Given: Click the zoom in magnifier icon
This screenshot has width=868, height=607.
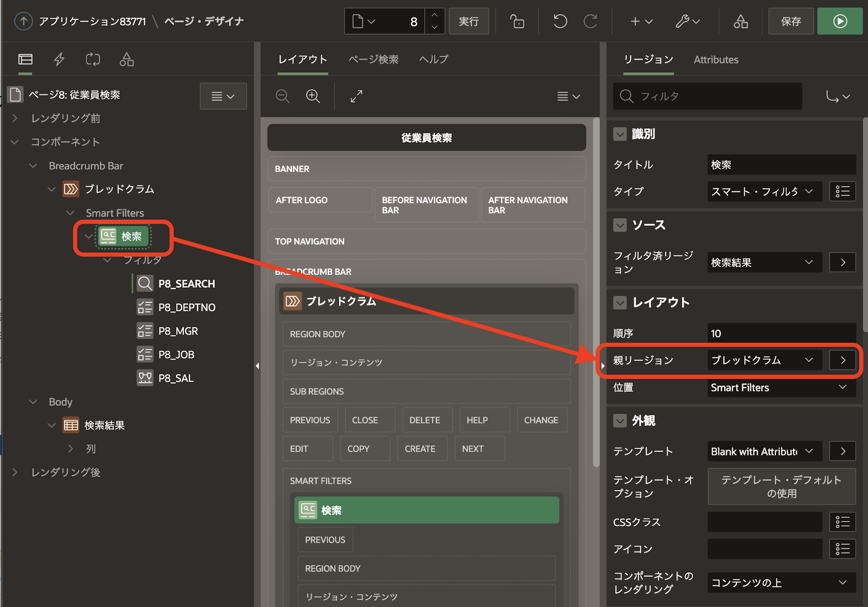Looking at the screenshot, I should 313,96.
